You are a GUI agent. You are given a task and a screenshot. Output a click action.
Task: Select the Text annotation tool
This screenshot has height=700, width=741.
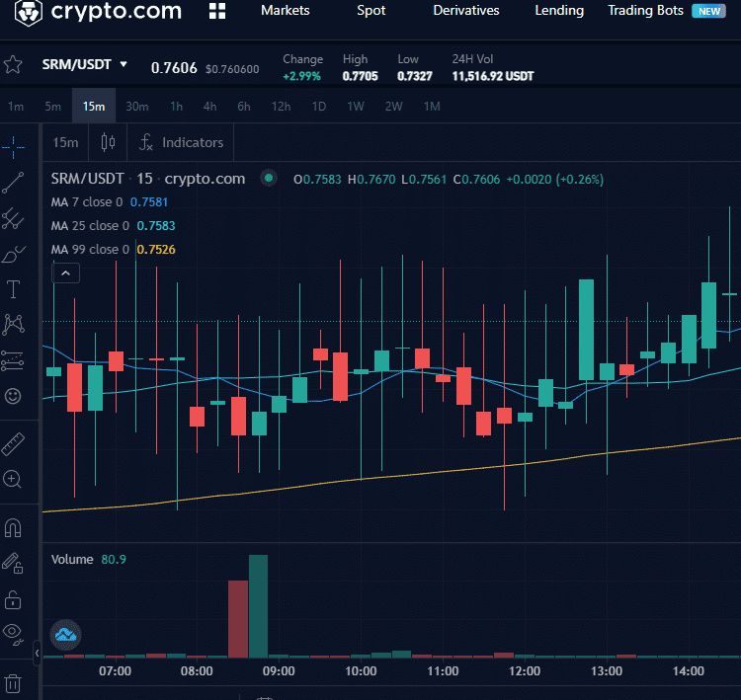pyautogui.click(x=13, y=289)
